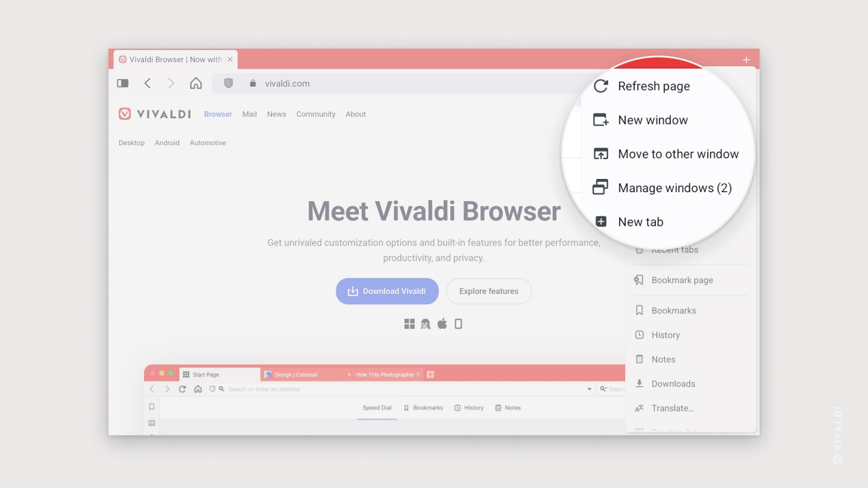The width and height of the screenshot is (868, 488).
Task: Open the Community site navigation link
Action: point(316,114)
